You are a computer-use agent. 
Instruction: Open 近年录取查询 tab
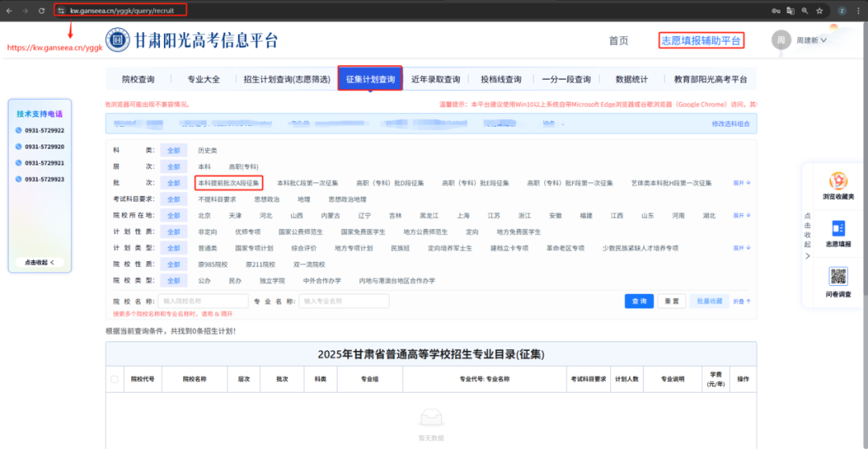(x=436, y=80)
